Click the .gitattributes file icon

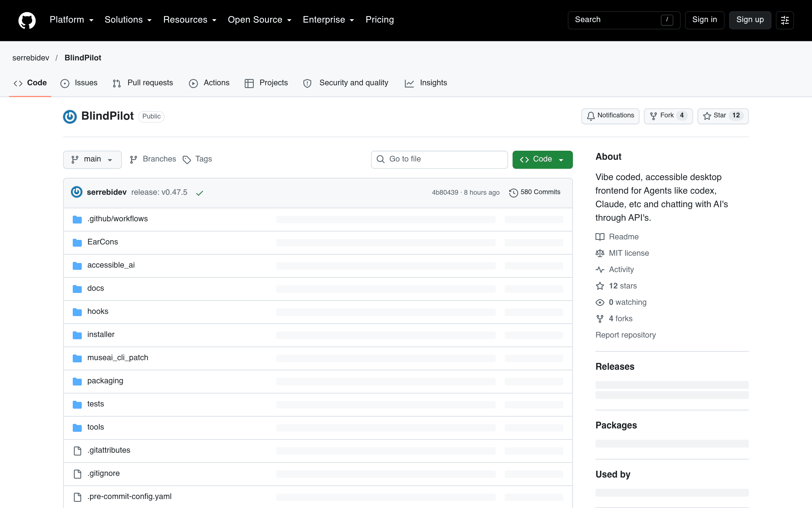(78, 451)
